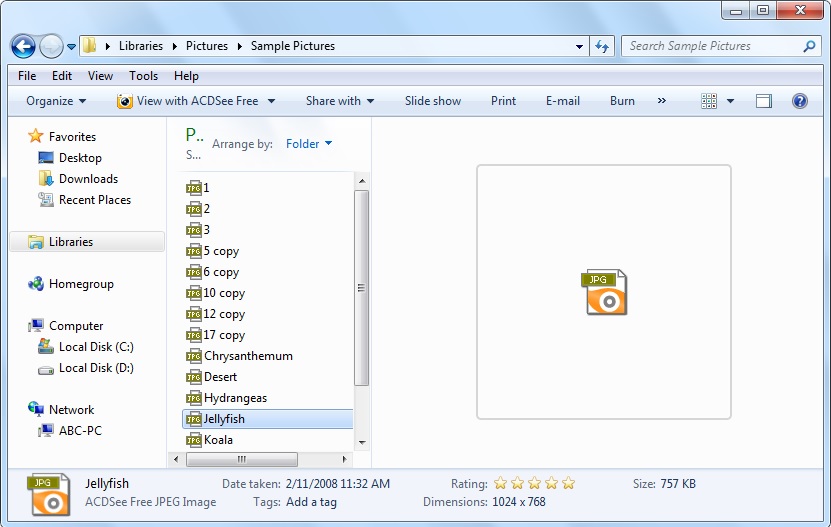The width and height of the screenshot is (831, 527).
Task: Click the search magnifier icon
Action: [x=809, y=46]
